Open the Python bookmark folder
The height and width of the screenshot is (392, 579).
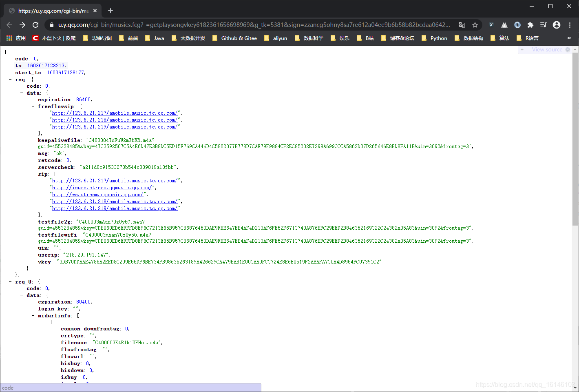[434, 38]
